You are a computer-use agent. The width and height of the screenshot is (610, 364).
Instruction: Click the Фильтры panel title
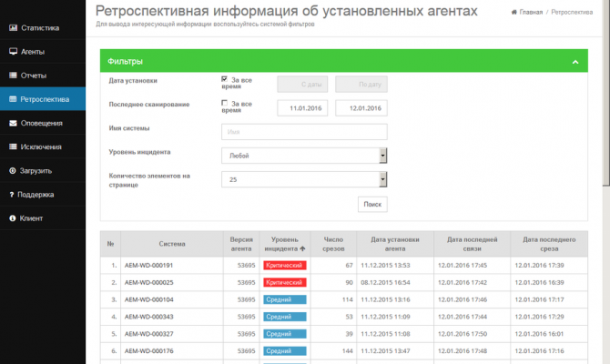coord(125,61)
